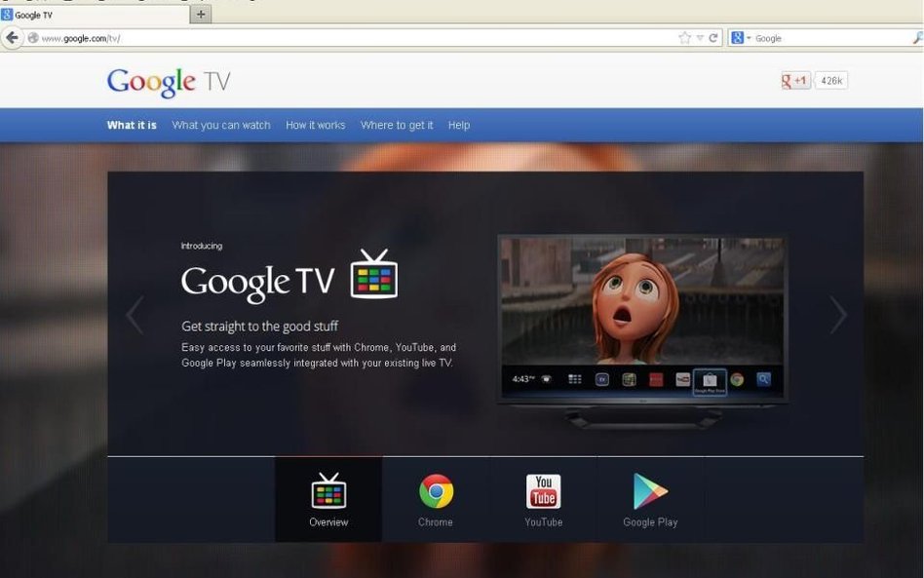Screen dimensions: 924x578
Task: Click the TV icon in TV dock
Action: click(x=601, y=379)
